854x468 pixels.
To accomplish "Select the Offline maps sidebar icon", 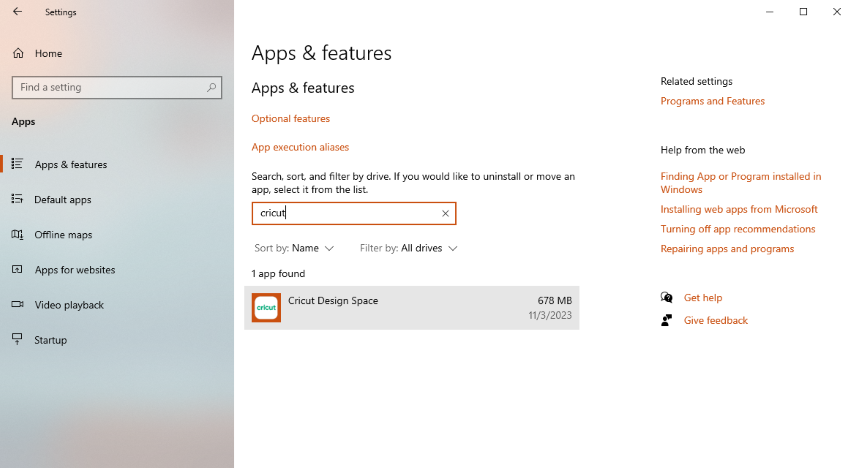I will [17, 234].
